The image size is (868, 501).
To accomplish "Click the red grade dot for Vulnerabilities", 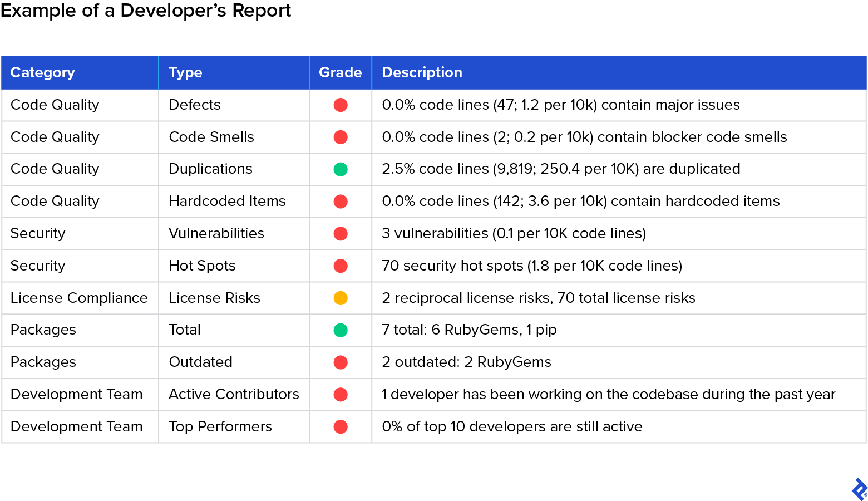I will click(x=340, y=233).
